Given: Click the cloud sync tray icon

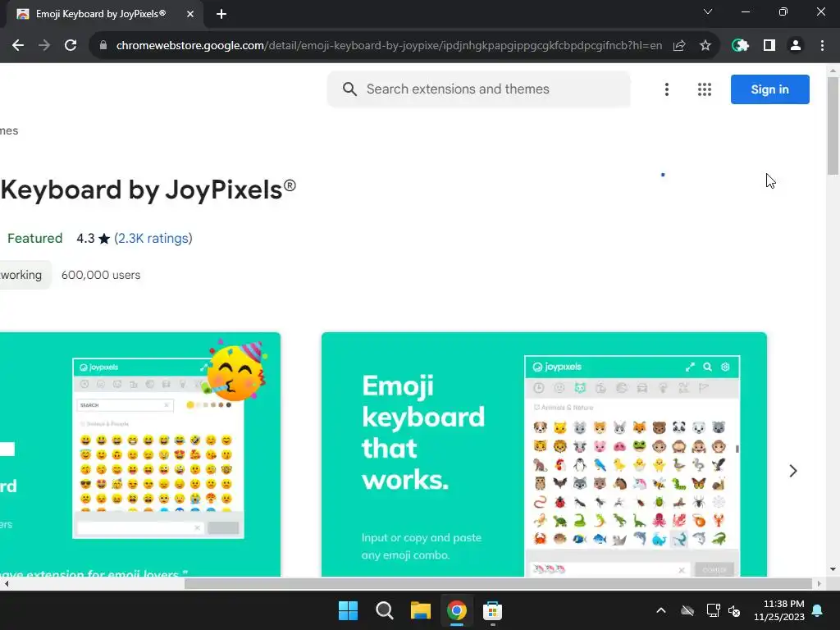Looking at the screenshot, I should (687, 610).
